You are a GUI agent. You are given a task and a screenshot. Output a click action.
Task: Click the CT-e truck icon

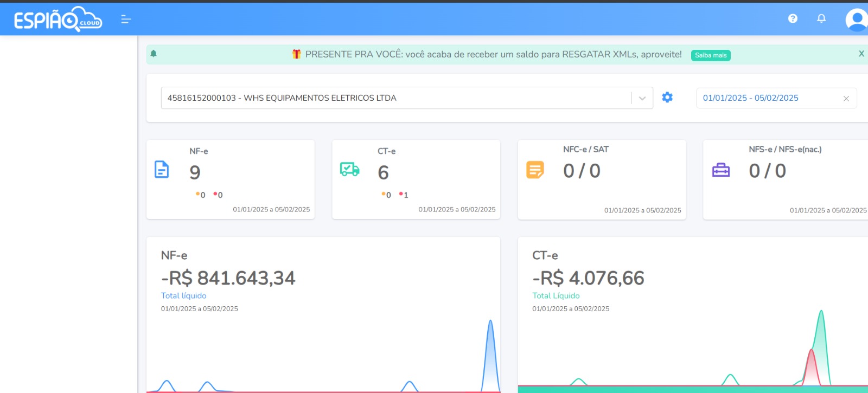click(349, 170)
